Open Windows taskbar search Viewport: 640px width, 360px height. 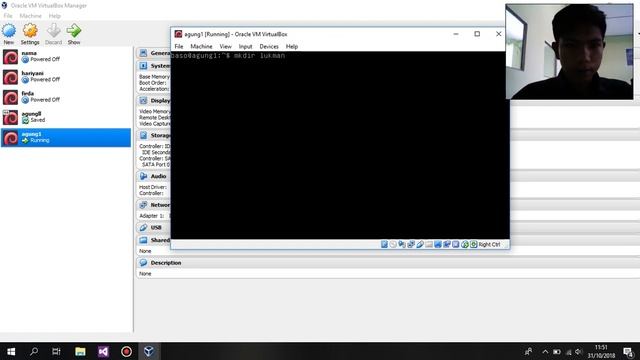(x=34, y=351)
